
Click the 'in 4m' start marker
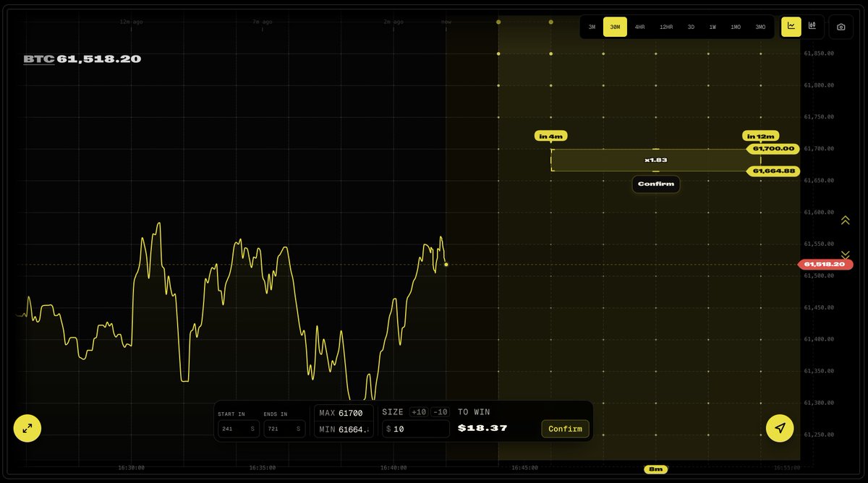click(x=551, y=136)
